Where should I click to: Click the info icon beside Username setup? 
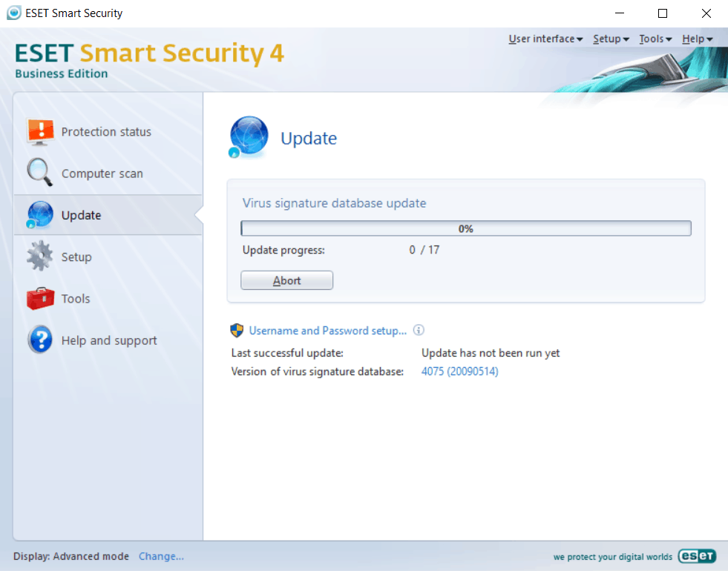click(x=419, y=331)
